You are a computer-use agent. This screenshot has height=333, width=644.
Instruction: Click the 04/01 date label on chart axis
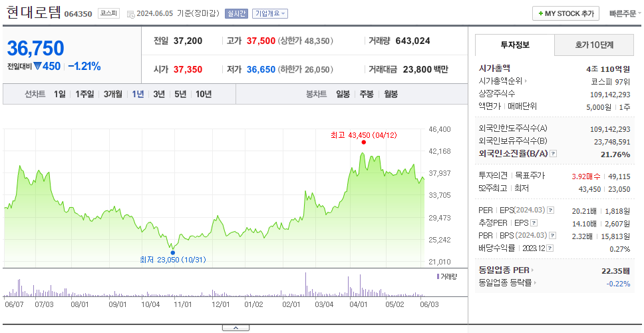point(358,304)
